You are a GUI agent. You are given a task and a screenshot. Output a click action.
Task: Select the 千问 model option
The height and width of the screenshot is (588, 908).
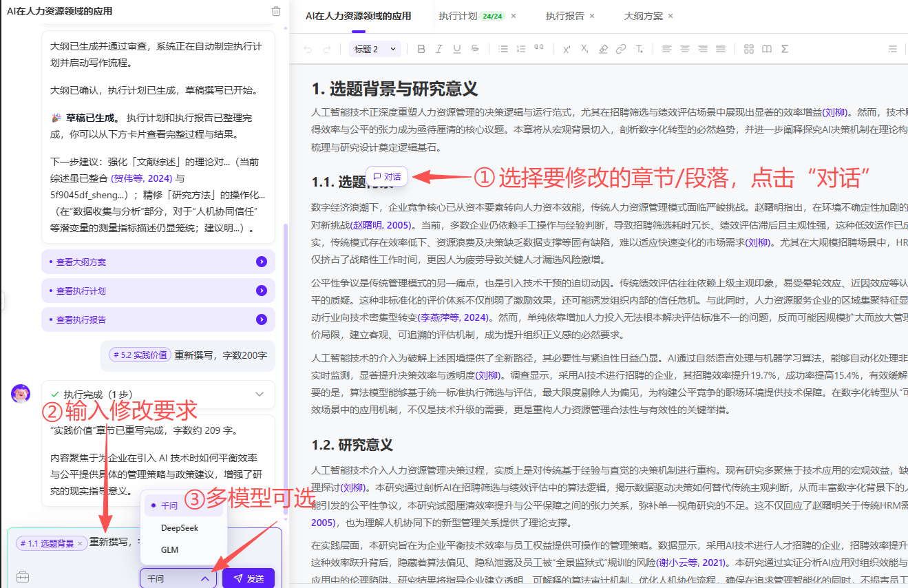(x=183, y=505)
